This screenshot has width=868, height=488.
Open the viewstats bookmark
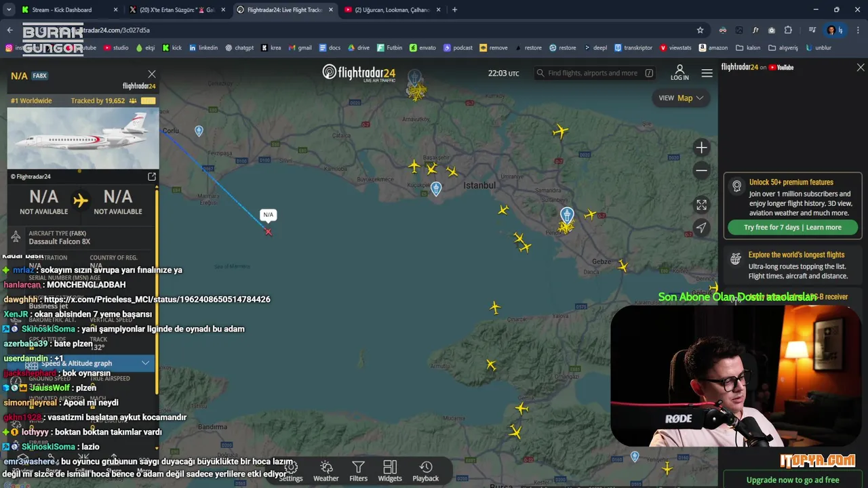point(675,48)
